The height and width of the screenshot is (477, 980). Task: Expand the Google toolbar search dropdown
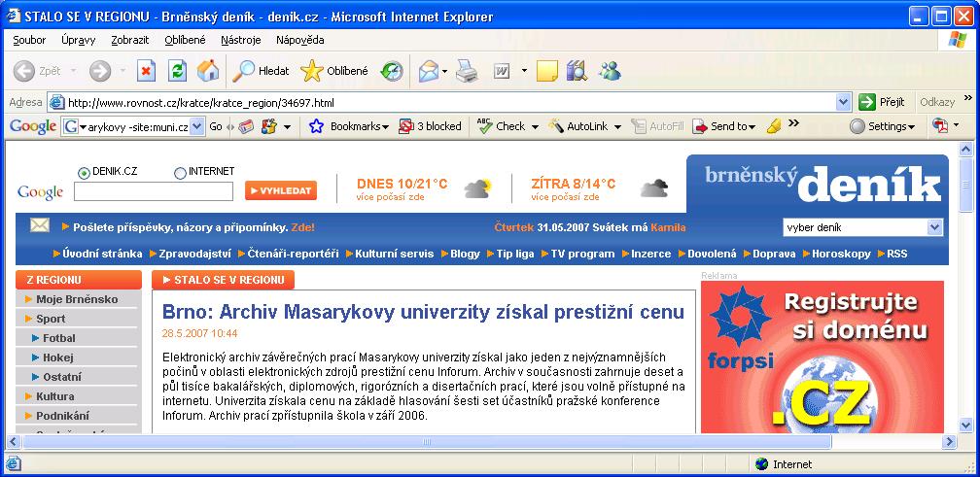tap(196, 126)
